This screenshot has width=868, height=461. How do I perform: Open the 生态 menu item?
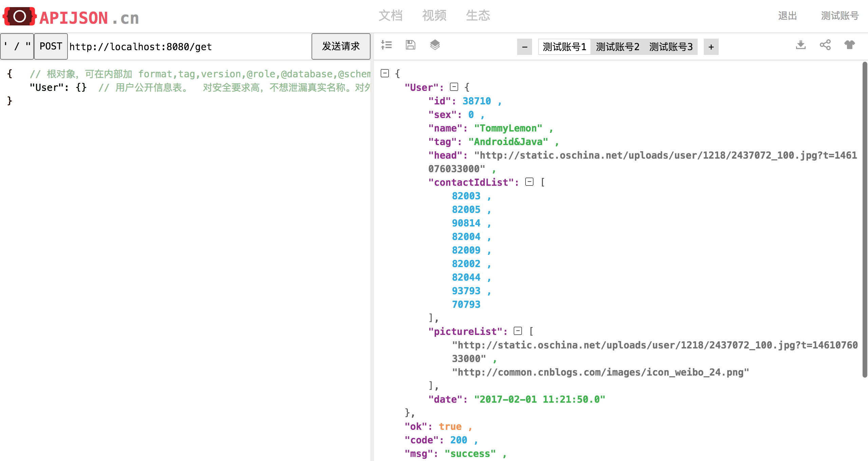478,16
